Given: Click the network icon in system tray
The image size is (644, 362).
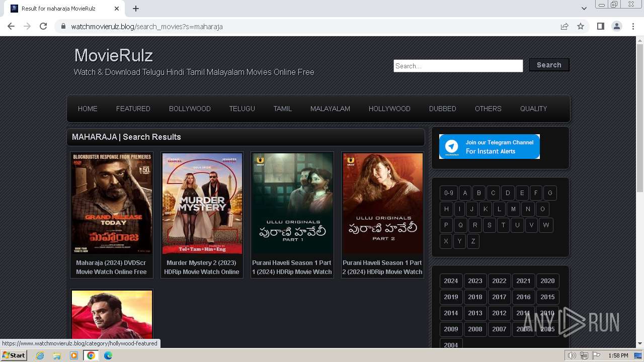Looking at the screenshot, I should (584, 355).
